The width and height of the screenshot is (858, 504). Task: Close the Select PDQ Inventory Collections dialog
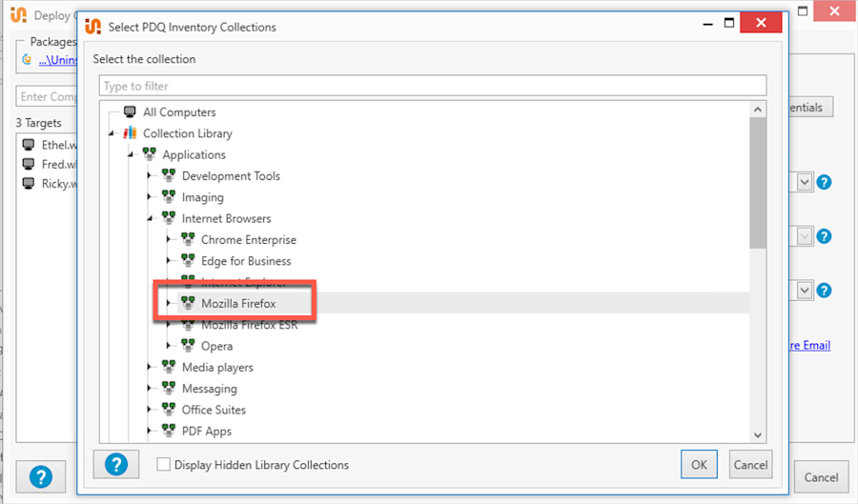761,23
